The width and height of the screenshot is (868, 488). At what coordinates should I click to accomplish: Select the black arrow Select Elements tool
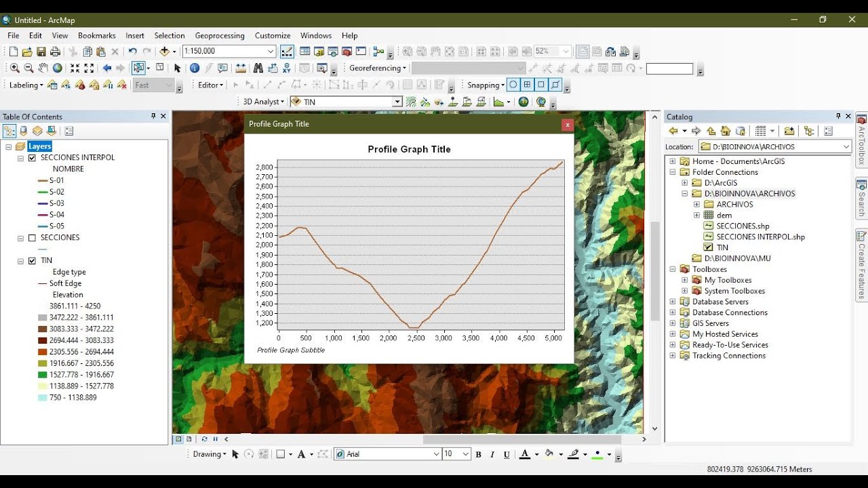[178, 68]
